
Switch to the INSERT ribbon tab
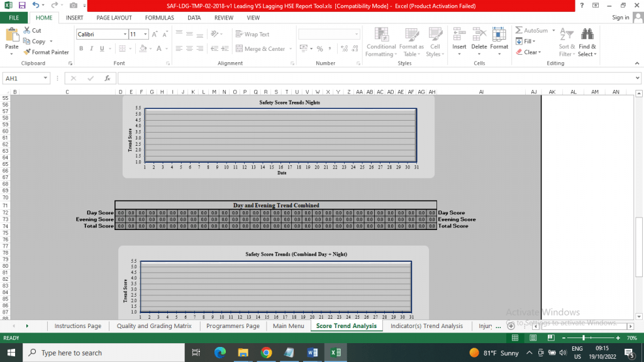tap(74, 18)
